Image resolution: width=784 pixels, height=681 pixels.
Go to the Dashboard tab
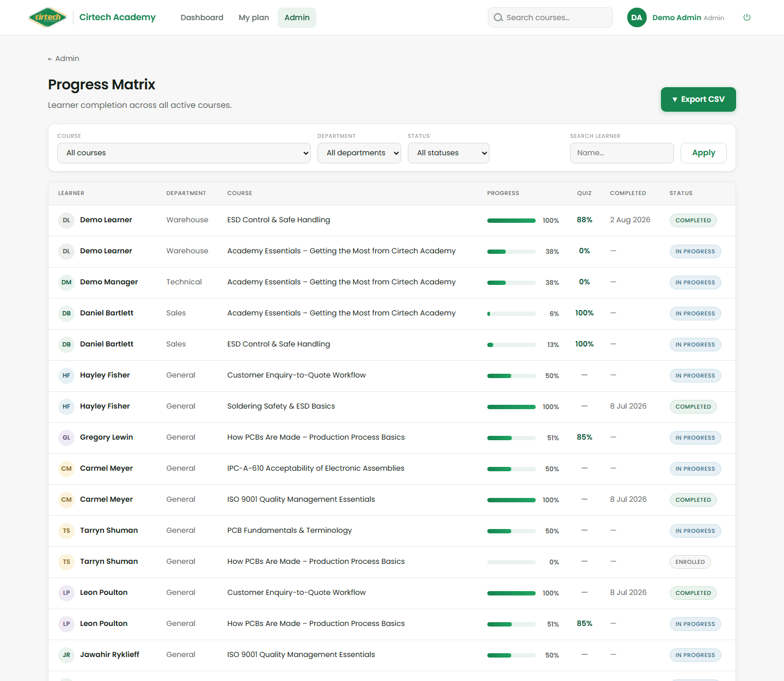202,17
